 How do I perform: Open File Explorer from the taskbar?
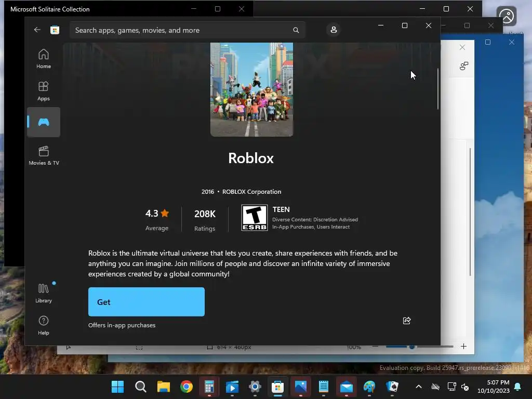click(x=164, y=387)
